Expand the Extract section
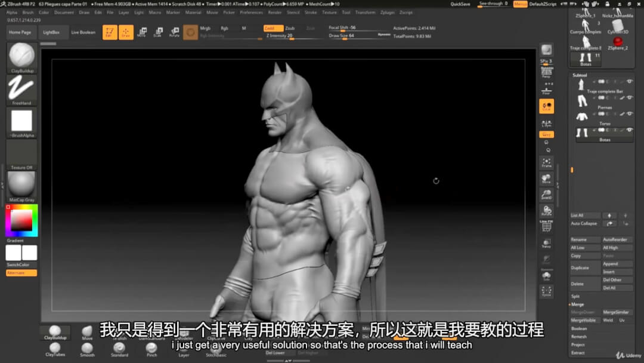Screen dimensions: 644x363 coord(578,353)
